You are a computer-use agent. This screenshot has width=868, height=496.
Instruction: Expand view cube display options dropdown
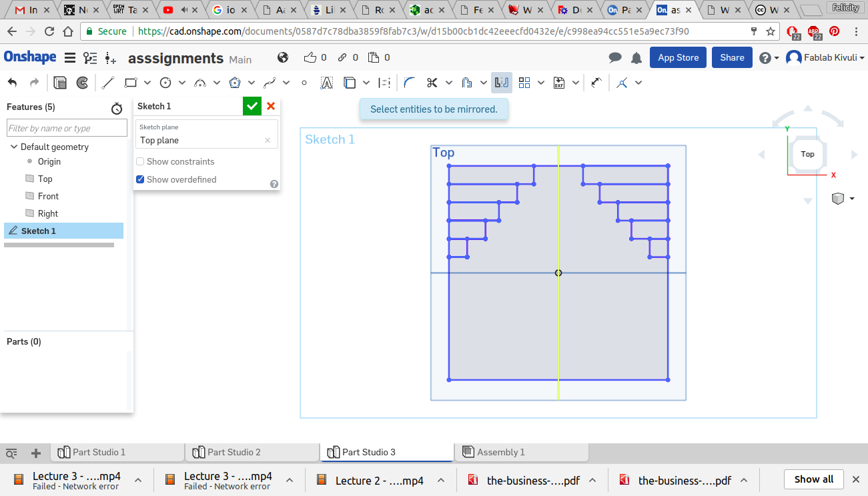coord(852,199)
